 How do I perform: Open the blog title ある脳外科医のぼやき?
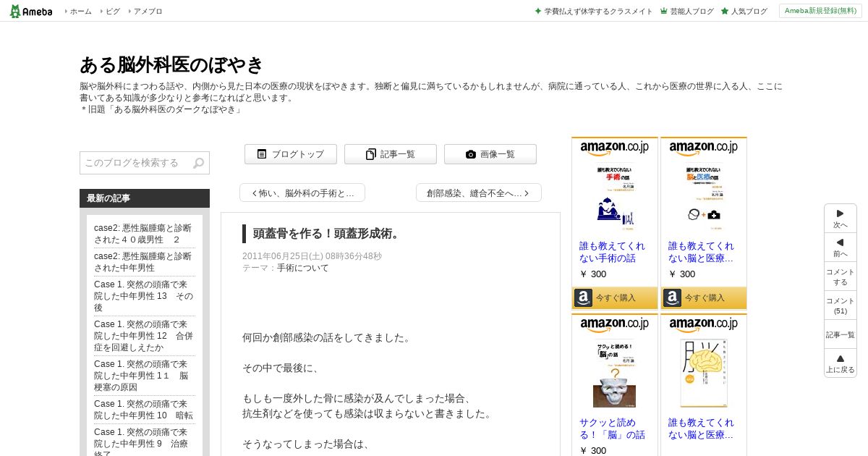(171, 64)
